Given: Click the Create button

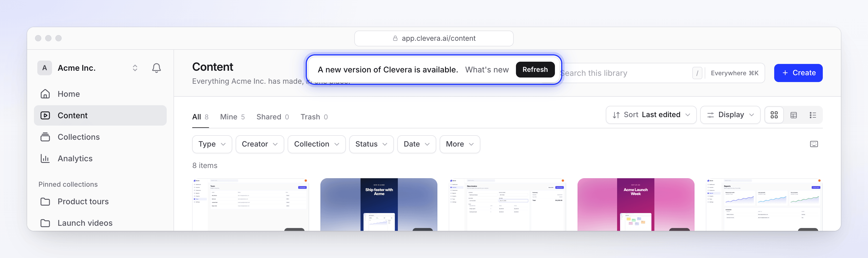Looking at the screenshot, I should pos(798,73).
